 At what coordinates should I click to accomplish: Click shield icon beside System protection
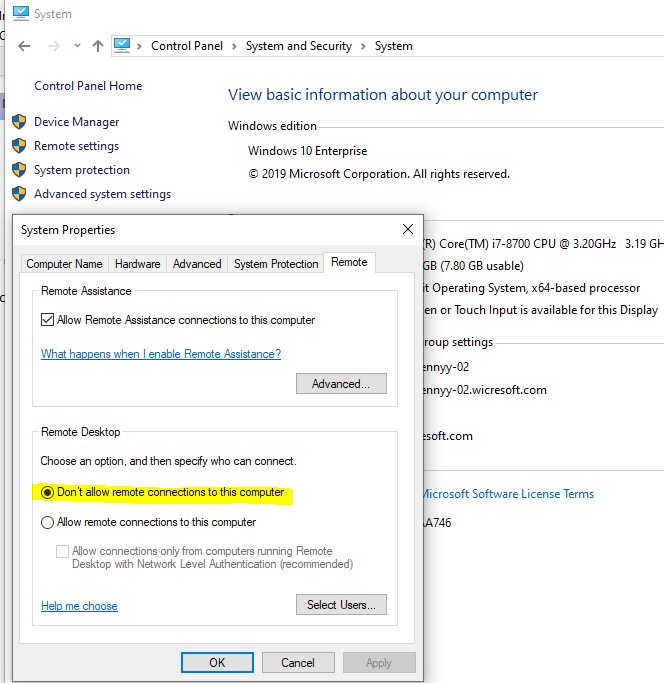point(19,170)
